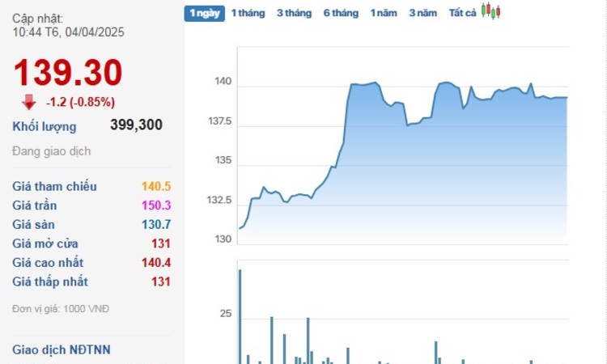Switch chart to candlestick view icon
607x364 pixels.
tap(491, 11)
